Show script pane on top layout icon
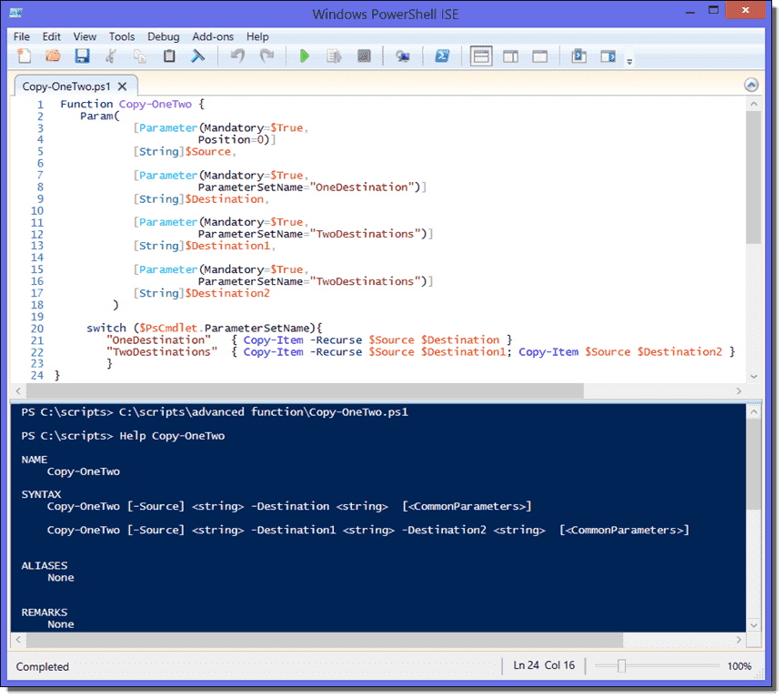This screenshot has height=699, width=784. pyautogui.click(x=481, y=56)
